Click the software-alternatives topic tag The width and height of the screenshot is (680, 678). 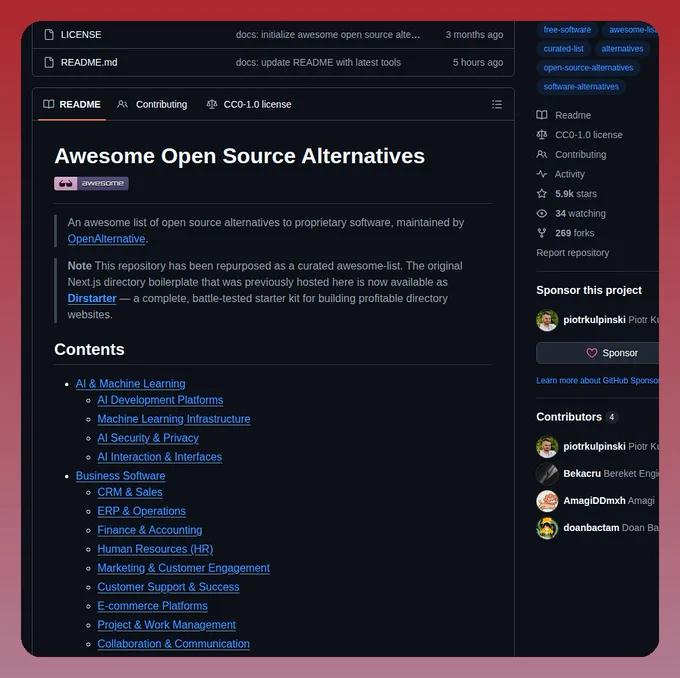coord(581,87)
